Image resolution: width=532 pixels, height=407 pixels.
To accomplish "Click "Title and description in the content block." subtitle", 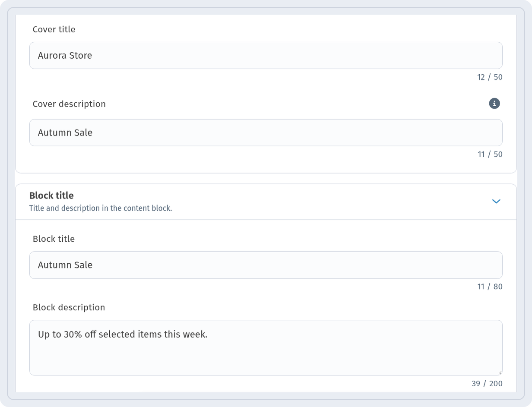I will click(101, 208).
